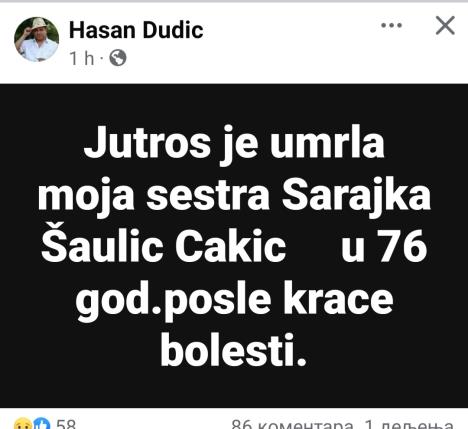
Task: Click the globe public audience icon
Action: click(118, 58)
